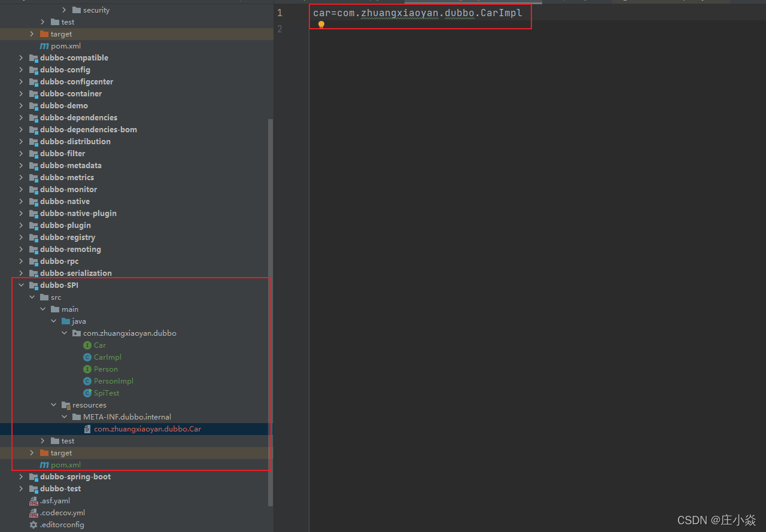
Task: Click the SpiTest runnable class icon
Action: coord(87,393)
